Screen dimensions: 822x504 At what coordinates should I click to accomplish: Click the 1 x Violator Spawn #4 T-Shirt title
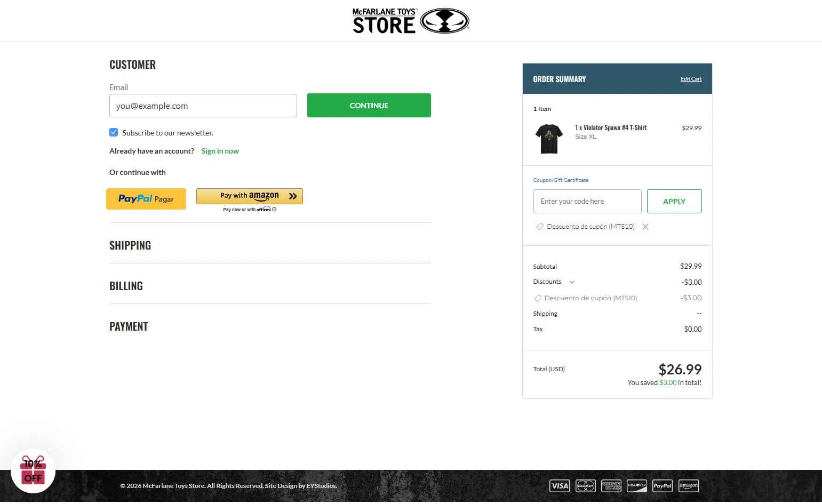tap(611, 128)
